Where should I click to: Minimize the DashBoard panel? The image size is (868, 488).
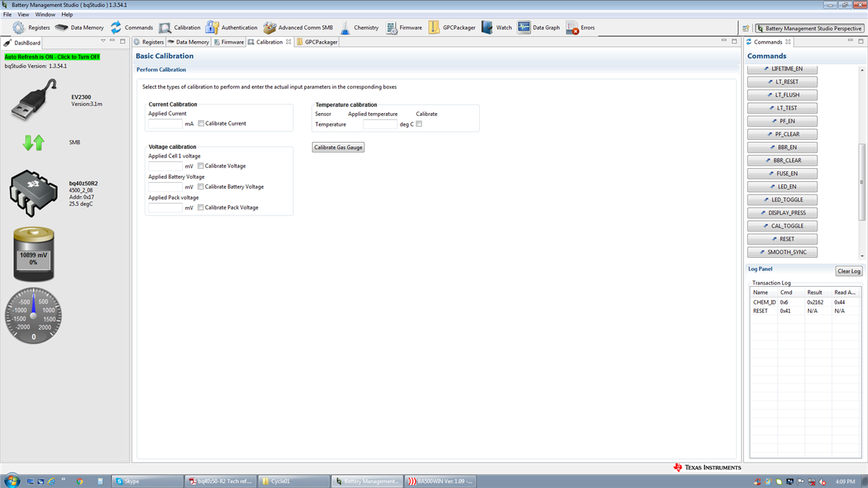[113, 42]
